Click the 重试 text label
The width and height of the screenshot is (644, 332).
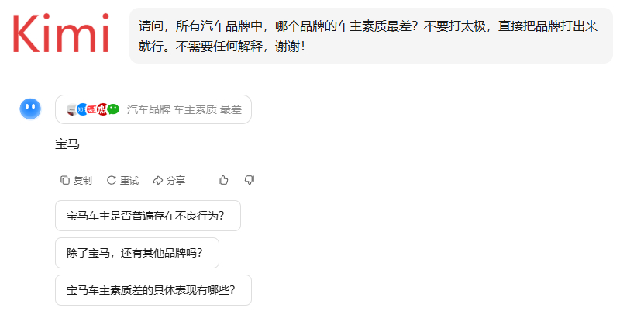129,181
